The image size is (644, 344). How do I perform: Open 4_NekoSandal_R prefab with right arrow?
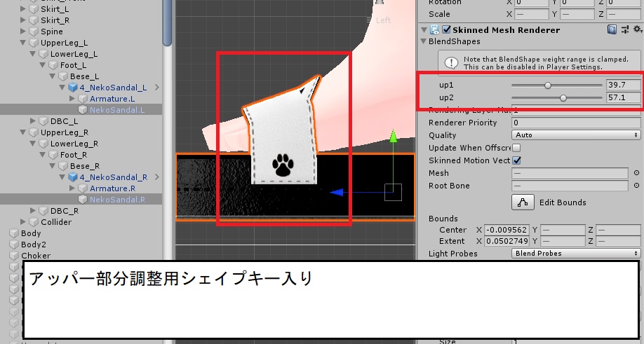click(x=157, y=177)
